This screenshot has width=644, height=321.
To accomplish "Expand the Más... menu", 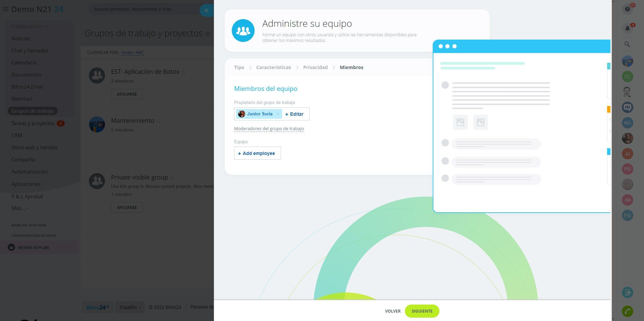I will 20,208.
